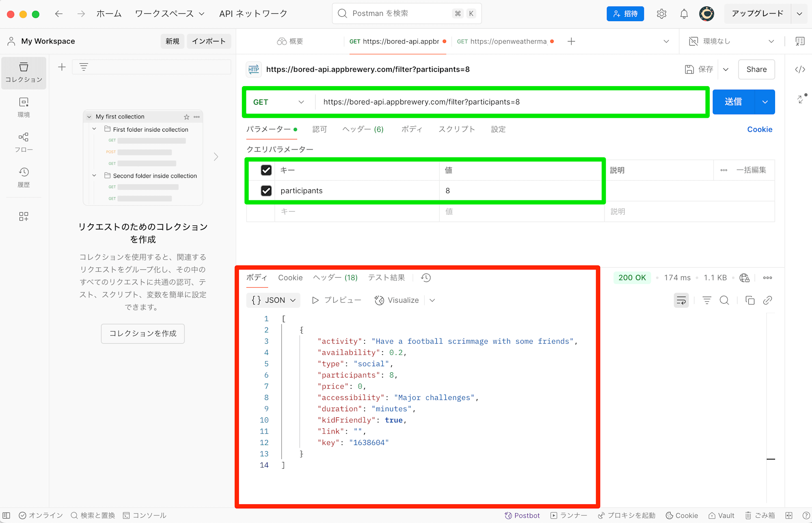
Task: Expand the 送信 button dropdown arrow
Action: point(765,102)
